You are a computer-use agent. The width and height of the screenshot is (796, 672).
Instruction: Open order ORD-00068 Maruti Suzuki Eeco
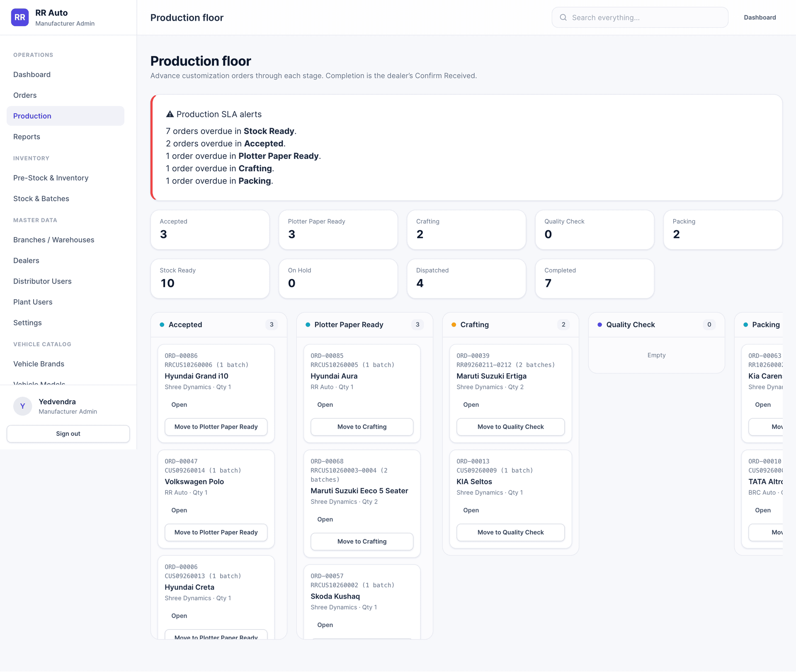(x=325, y=519)
